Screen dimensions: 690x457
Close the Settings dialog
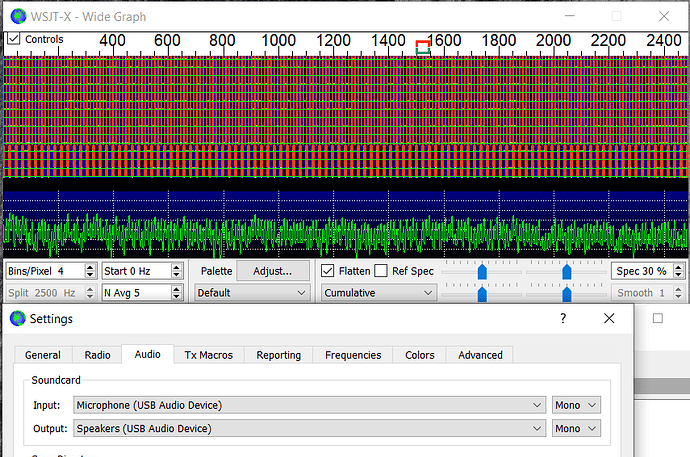(x=609, y=318)
